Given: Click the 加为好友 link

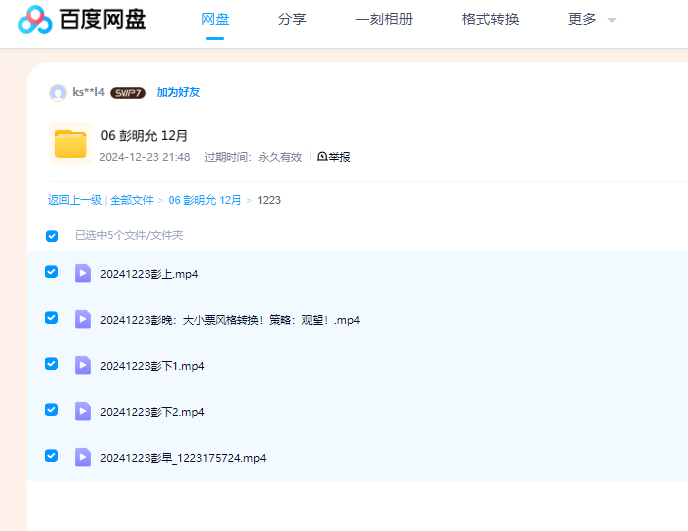Looking at the screenshot, I should [x=178, y=92].
